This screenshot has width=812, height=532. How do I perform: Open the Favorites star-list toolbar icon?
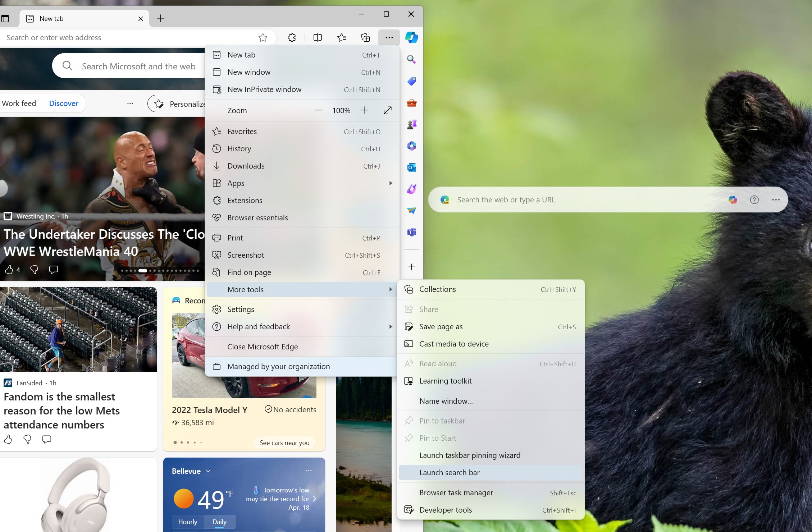pos(342,37)
